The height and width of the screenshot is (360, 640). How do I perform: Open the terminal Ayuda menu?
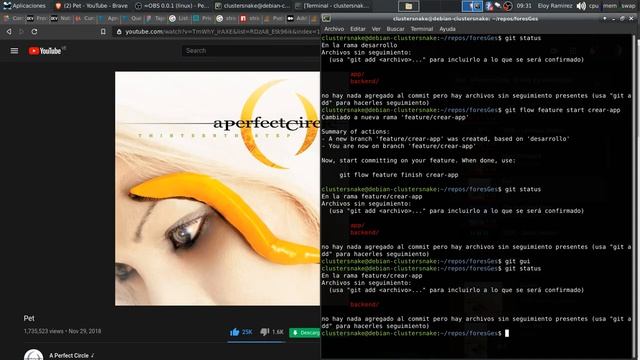pyautogui.click(x=447, y=29)
